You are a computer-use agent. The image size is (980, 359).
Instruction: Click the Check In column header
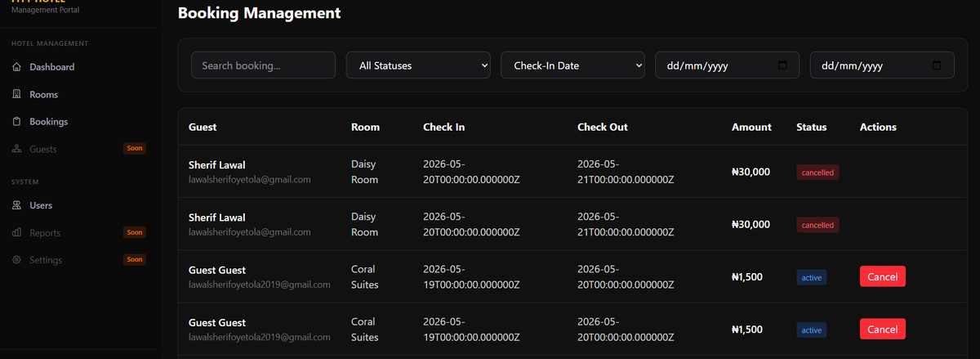pos(443,128)
